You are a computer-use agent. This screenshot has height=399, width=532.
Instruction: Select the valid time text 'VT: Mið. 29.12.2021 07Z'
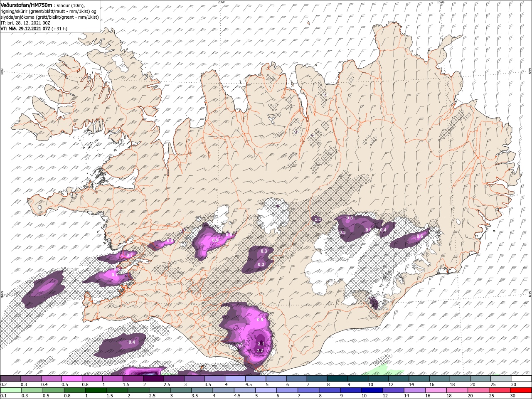pos(25,29)
